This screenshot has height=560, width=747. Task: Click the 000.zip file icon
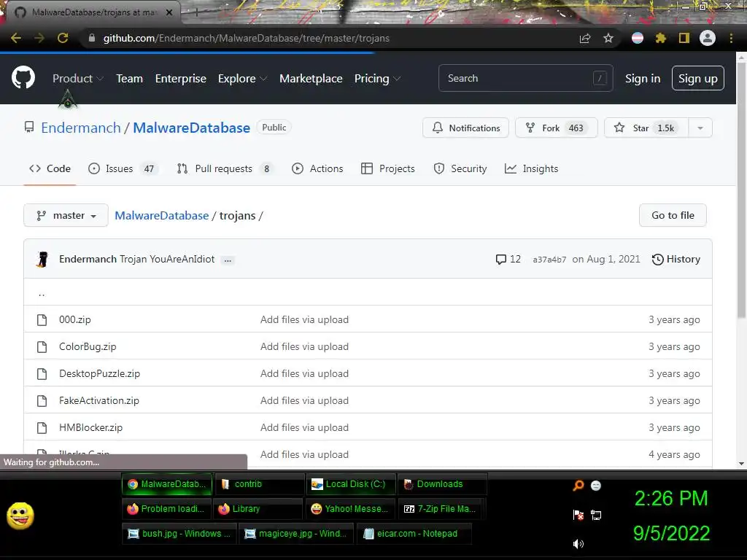42,319
